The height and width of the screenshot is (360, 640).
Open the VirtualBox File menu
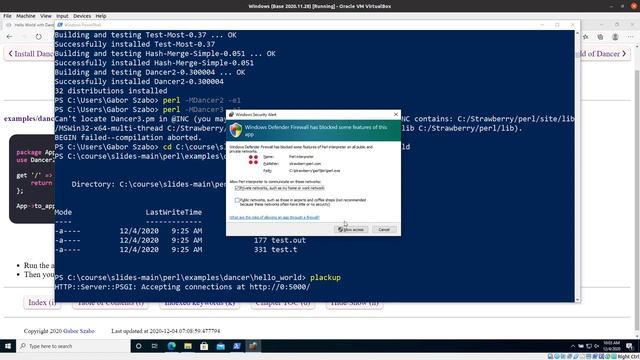(7, 16)
